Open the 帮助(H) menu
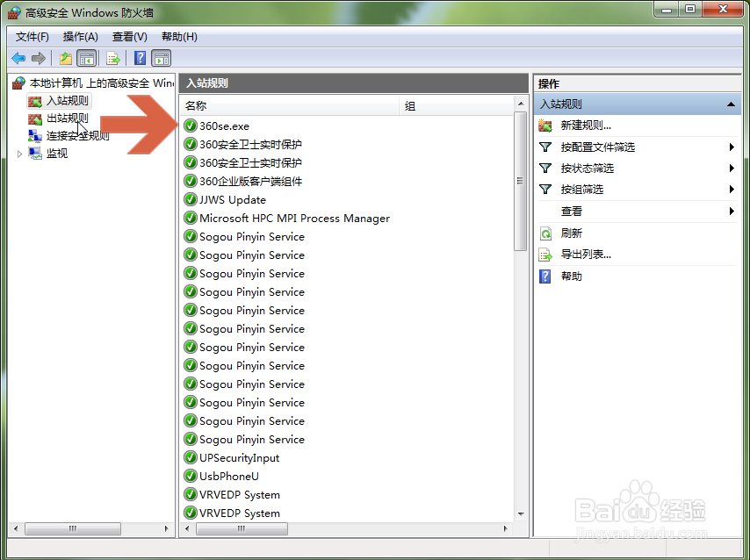This screenshot has width=750, height=560. tap(179, 37)
